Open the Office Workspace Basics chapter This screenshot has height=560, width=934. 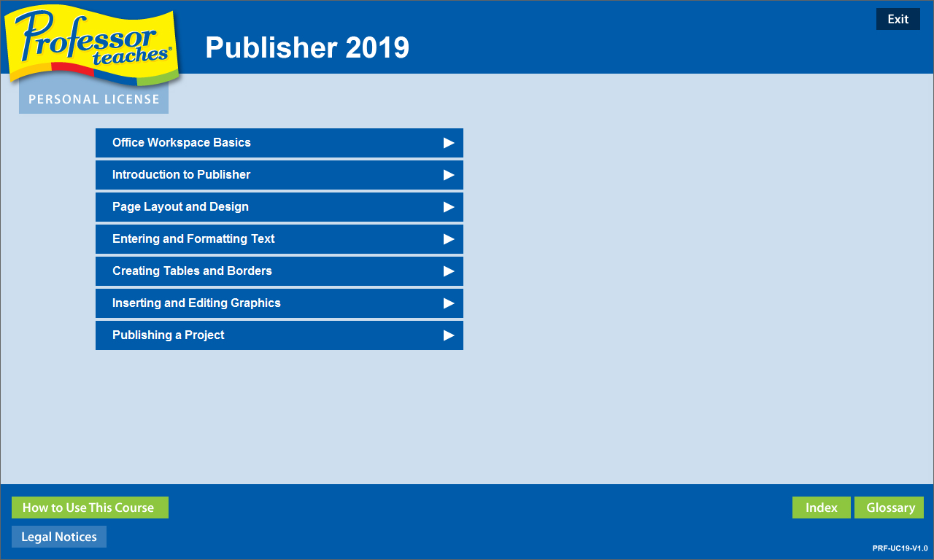pyautogui.click(x=182, y=143)
